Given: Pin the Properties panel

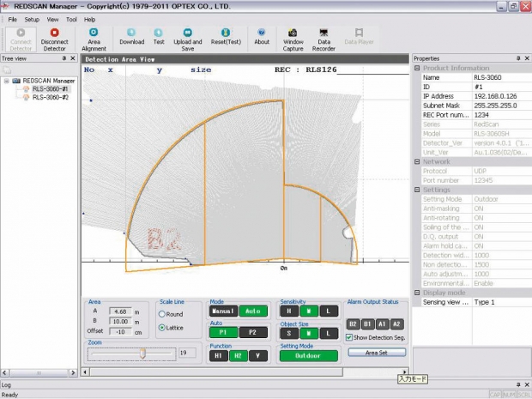Looking at the screenshot, I should tap(518, 58).
